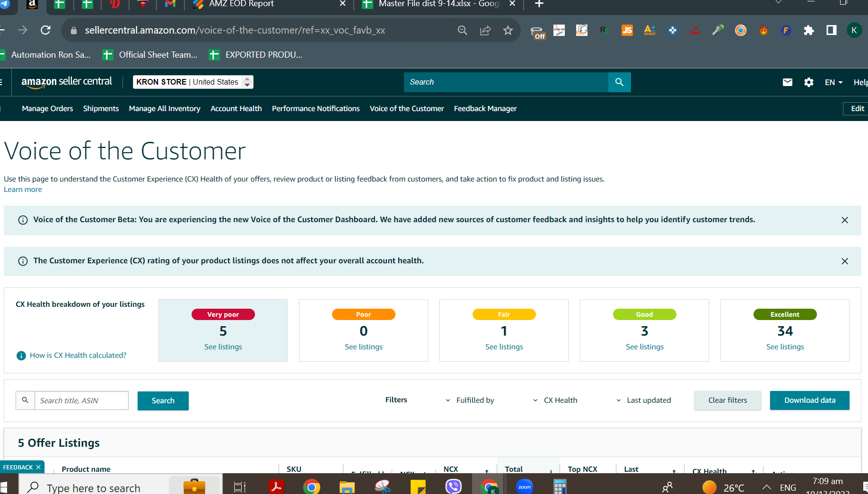The width and height of the screenshot is (868, 494).
Task: Open Viber from the taskbar
Action: 454,486
